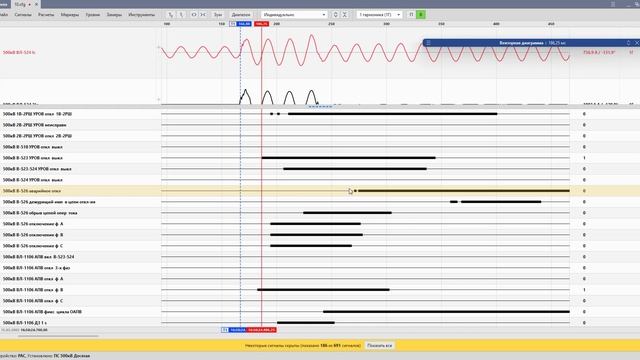640x360 pixels.
Task: Click the horizontal expand arrows icon
Action: tap(194, 15)
